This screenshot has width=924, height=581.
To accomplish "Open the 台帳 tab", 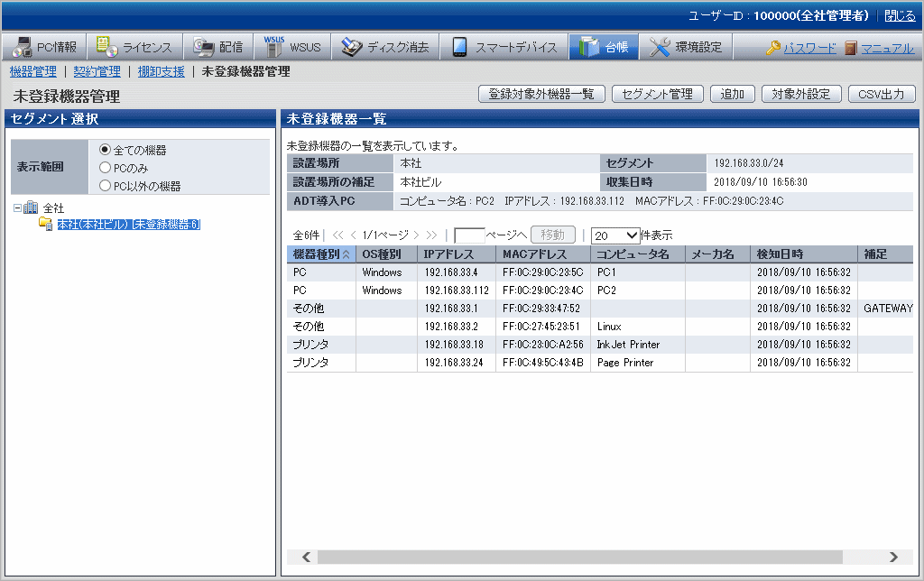I will (x=604, y=47).
